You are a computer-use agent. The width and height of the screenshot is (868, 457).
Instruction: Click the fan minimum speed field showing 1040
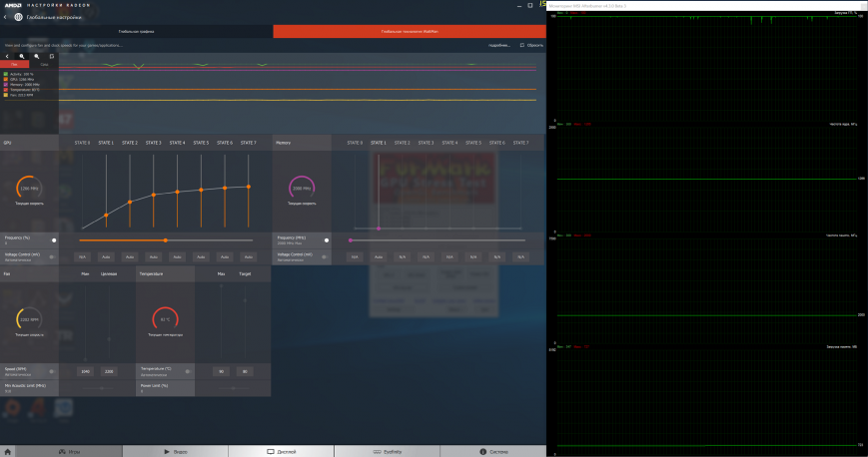85,371
